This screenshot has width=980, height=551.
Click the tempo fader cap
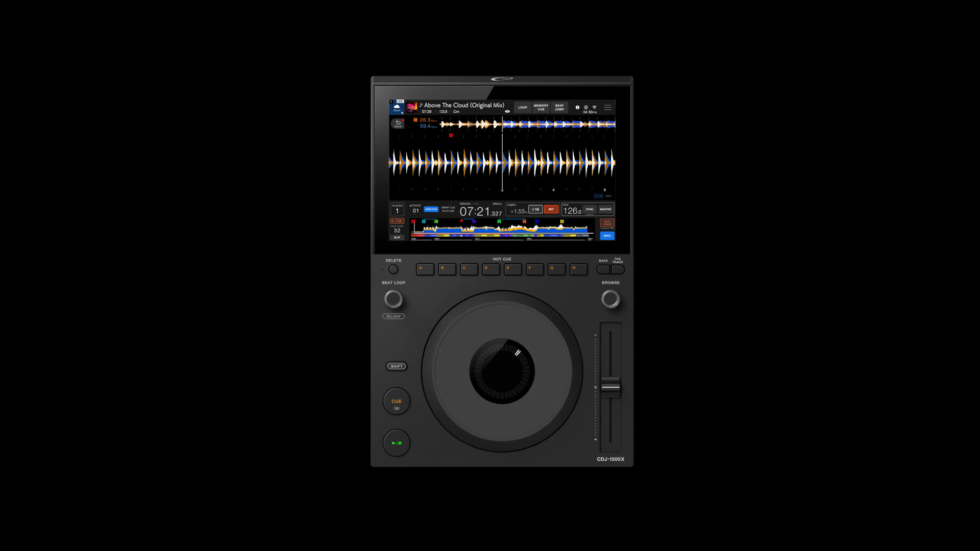pos(610,387)
